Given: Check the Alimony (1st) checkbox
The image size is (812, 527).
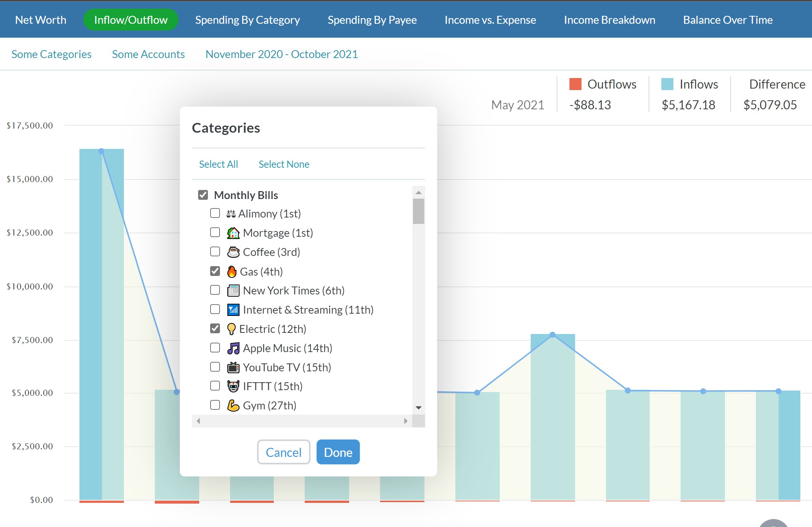Looking at the screenshot, I should [x=215, y=213].
